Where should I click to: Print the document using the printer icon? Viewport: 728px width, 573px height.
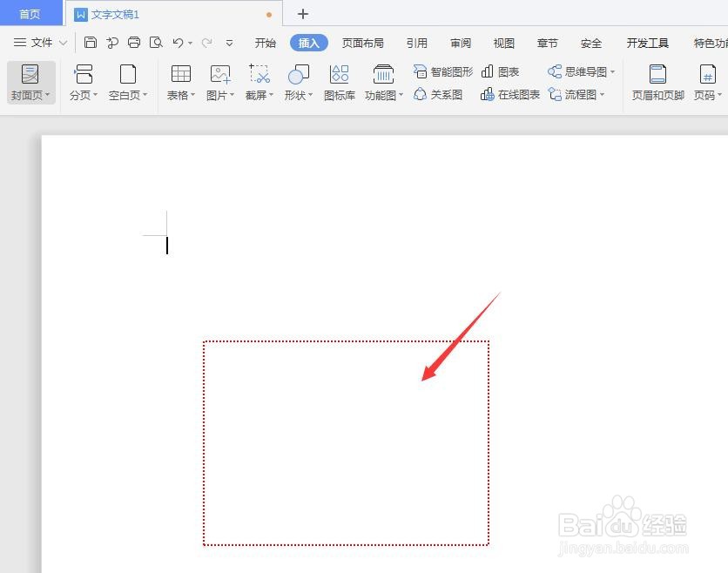tap(134, 41)
